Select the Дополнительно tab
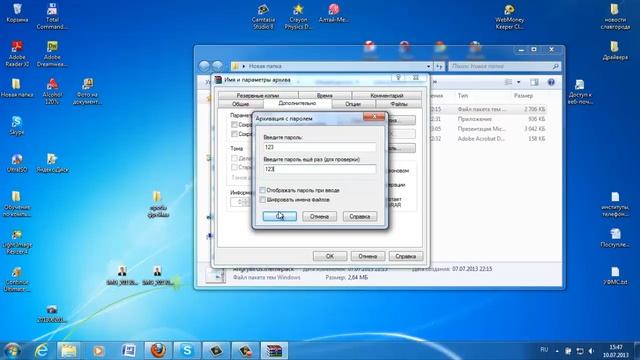The image size is (640, 360). click(x=297, y=104)
